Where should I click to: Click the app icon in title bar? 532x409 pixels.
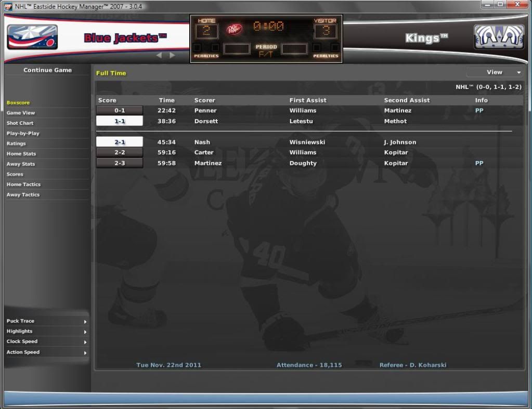coord(8,6)
